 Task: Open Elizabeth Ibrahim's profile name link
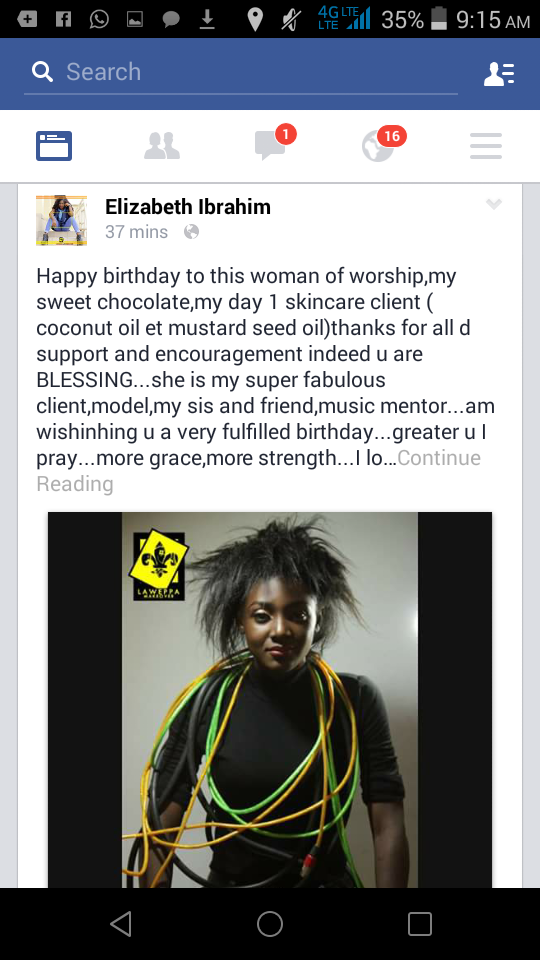point(188,207)
